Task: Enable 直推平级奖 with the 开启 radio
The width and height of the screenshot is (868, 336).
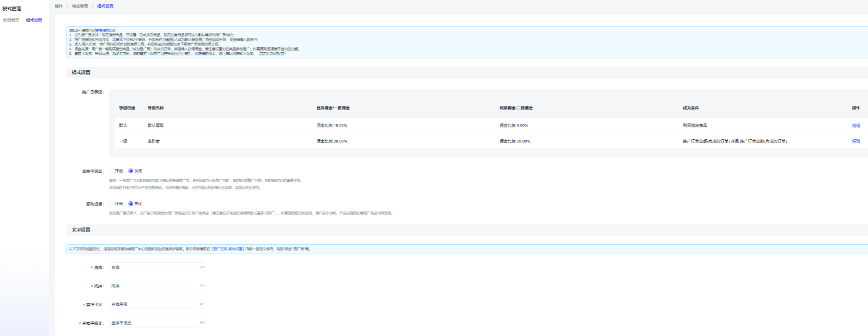Action: pos(112,171)
